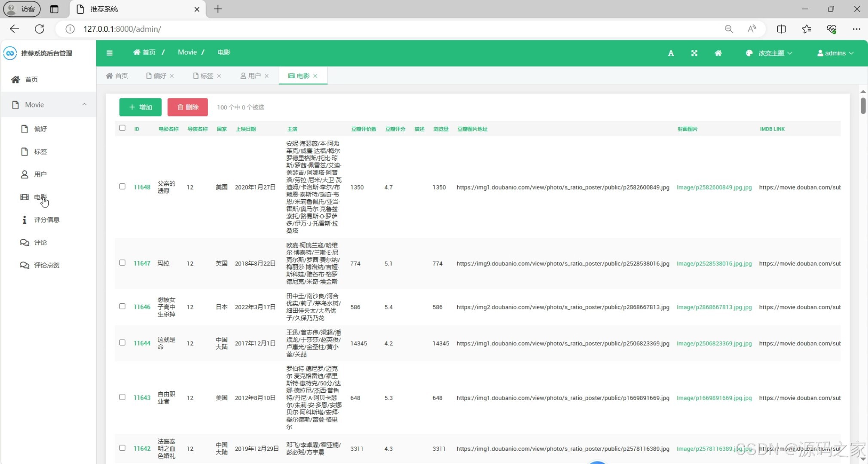Click the green 增加 button
Image resolution: width=868 pixels, height=464 pixels.
coord(141,107)
